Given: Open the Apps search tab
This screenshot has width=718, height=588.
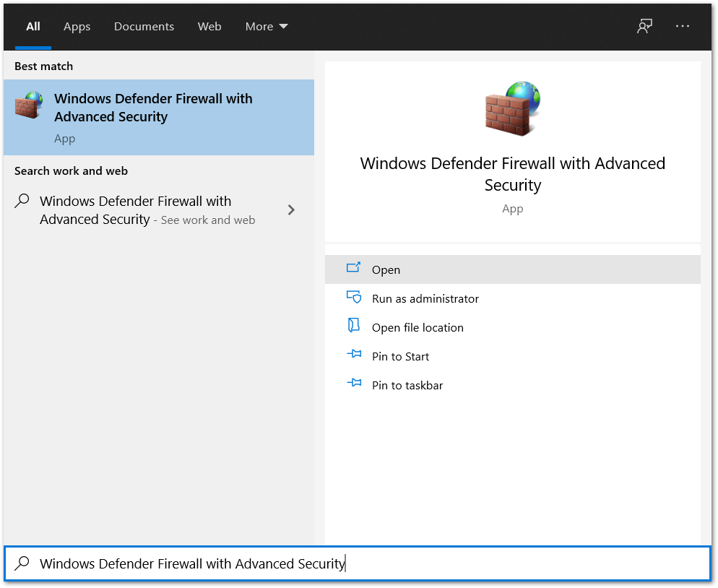Looking at the screenshot, I should 77,27.
